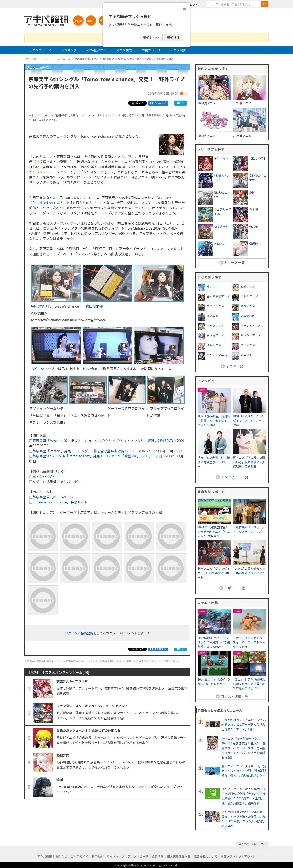The image size is (293, 868).
Task: Open アニメニュース nav tab
Action: point(40,50)
